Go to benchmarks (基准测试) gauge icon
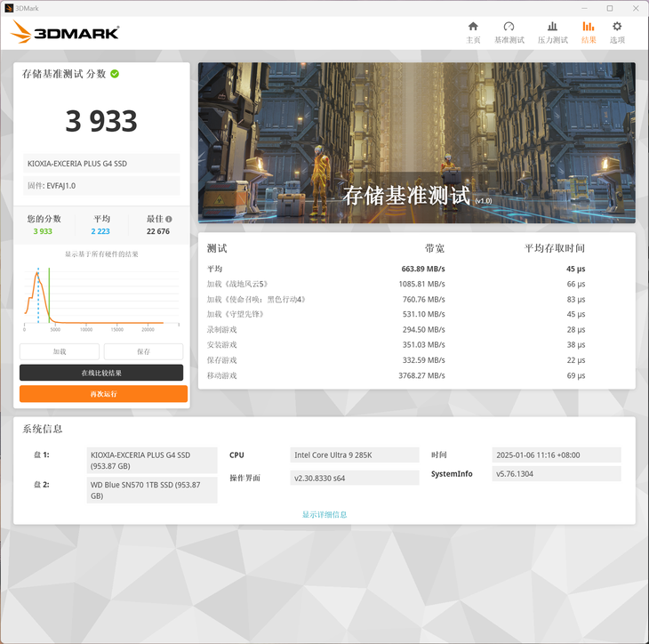649x644 pixels. [x=509, y=27]
